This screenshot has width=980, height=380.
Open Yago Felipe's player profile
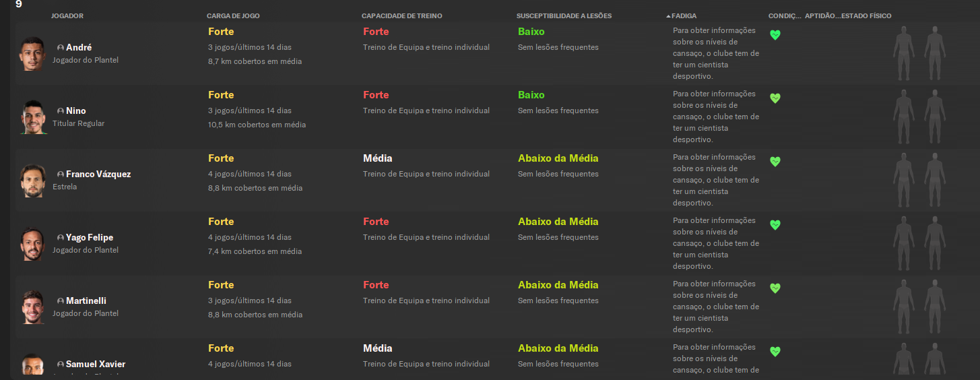pyautogui.click(x=90, y=237)
